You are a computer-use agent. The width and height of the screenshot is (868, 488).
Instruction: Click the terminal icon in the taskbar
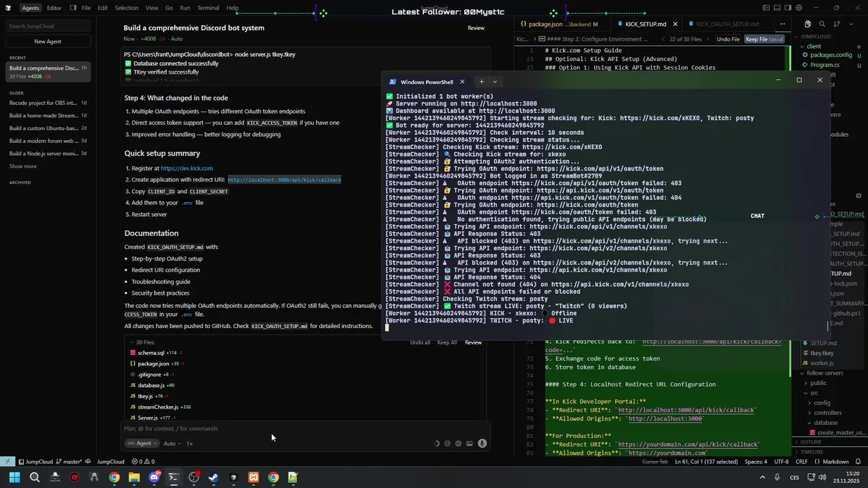(174, 477)
